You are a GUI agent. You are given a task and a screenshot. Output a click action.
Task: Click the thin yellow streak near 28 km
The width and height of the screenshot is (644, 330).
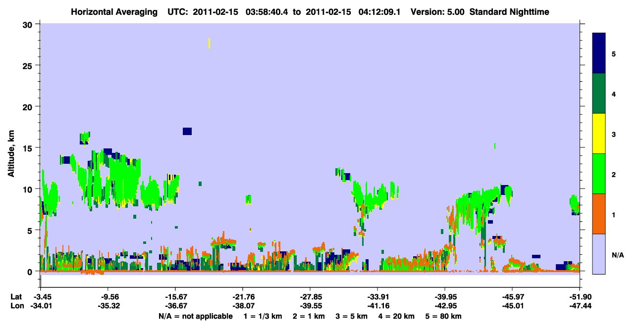(210, 43)
